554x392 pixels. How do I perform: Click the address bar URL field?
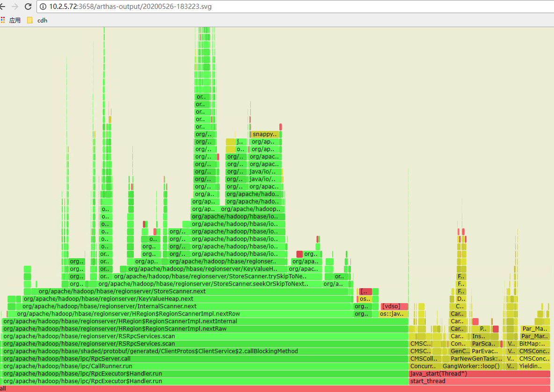(x=187, y=7)
